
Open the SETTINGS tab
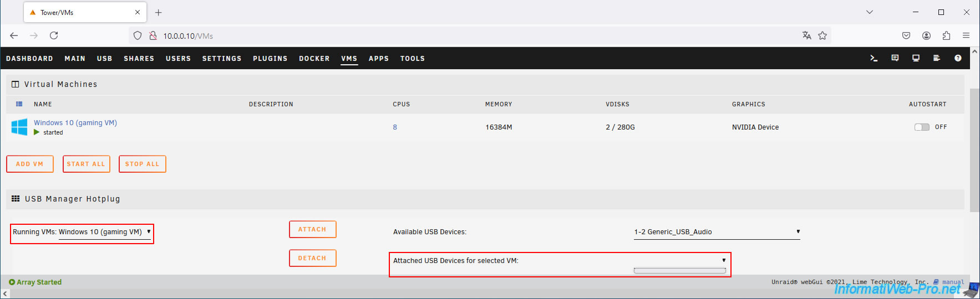(222, 58)
